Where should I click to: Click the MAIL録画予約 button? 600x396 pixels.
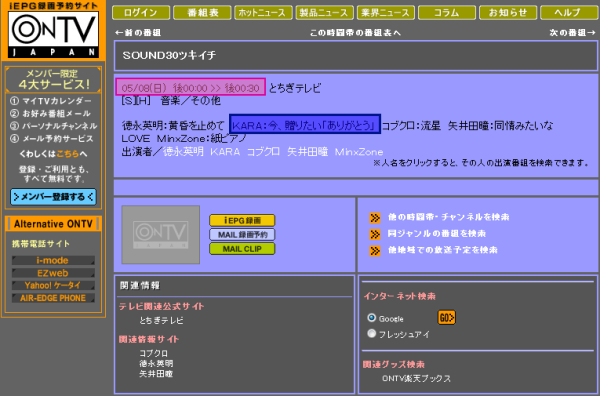(x=242, y=235)
